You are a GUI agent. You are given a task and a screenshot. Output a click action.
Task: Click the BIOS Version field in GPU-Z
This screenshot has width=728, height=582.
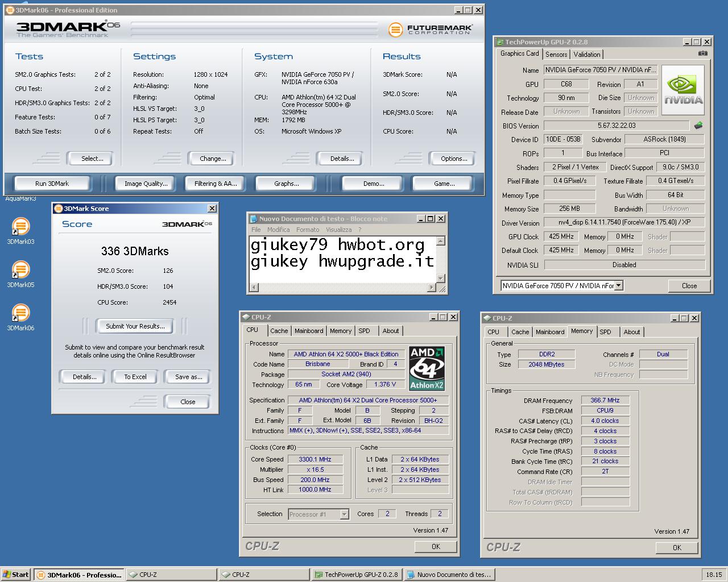[617, 126]
